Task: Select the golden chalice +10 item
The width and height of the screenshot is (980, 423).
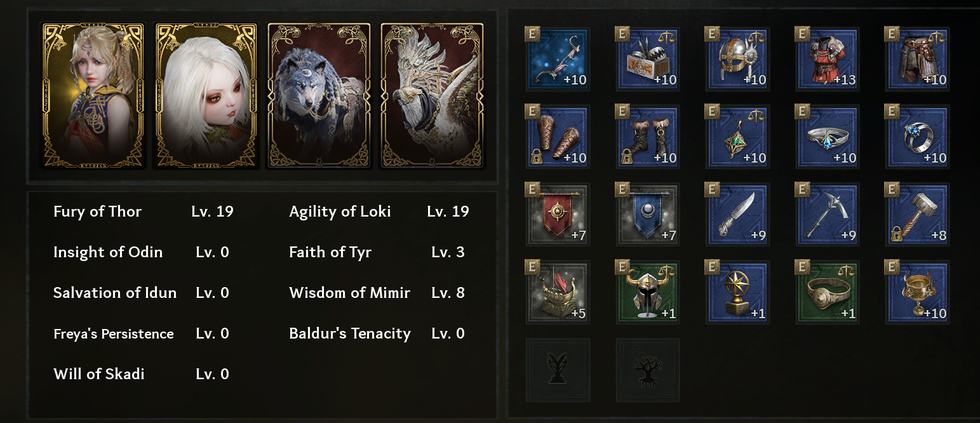Action: [918, 293]
